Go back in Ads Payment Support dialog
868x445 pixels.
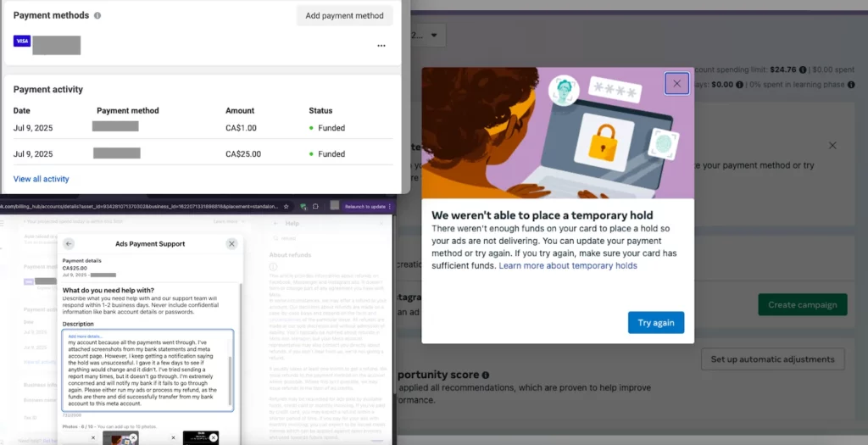point(70,244)
